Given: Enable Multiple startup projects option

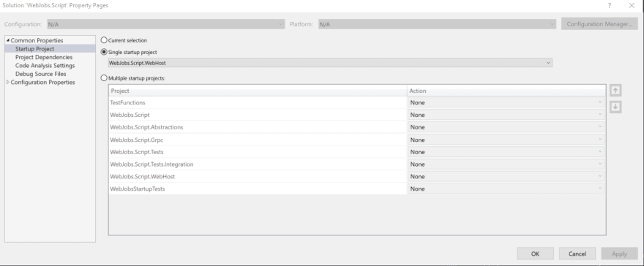Looking at the screenshot, I should coord(105,77).
